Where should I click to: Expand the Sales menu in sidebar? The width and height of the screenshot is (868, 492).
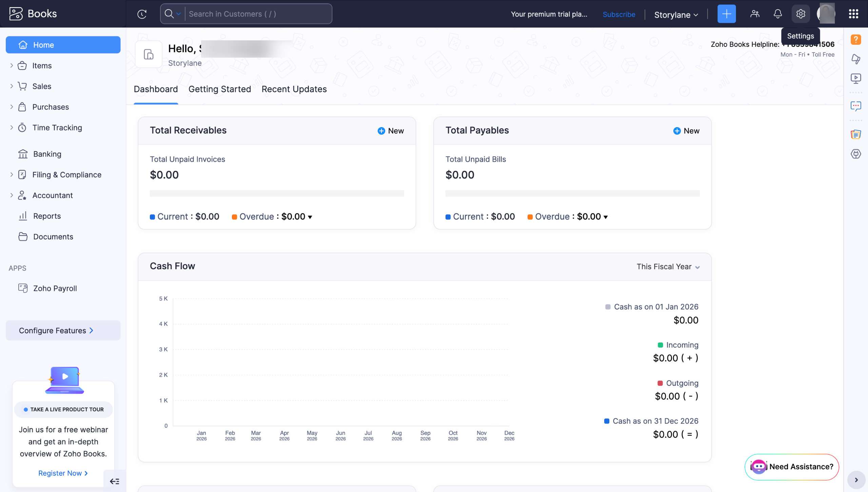(42, 86)
